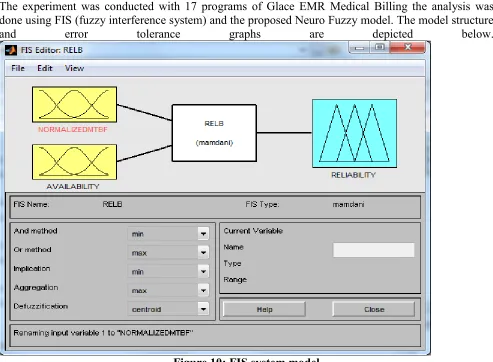The width and height of the screenshot is (493, 362).
Task: Expand the Implication method dropdown
Action: click(x=203, y=272)
